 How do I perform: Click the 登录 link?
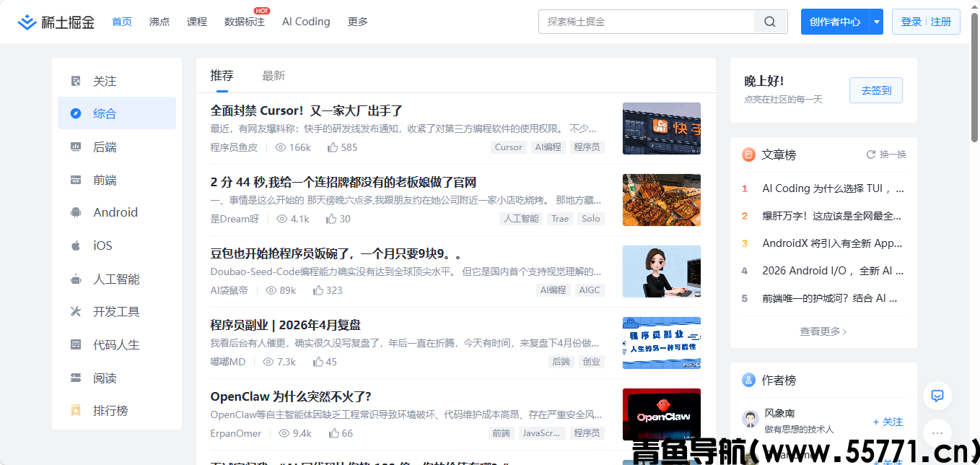pos(911,22)
